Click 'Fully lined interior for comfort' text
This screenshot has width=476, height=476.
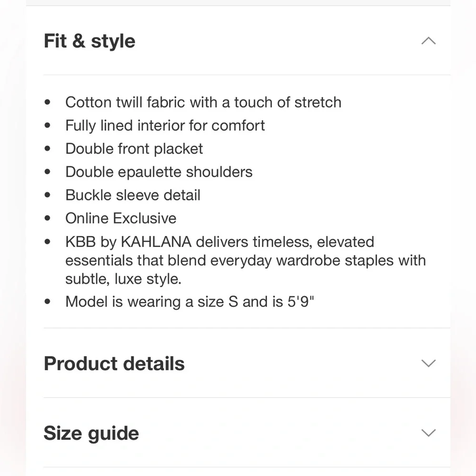tap(165, 126)
